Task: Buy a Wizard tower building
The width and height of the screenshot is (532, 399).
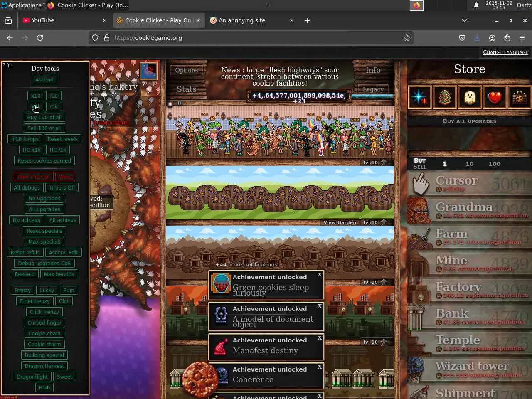Action: pos(470,370)
